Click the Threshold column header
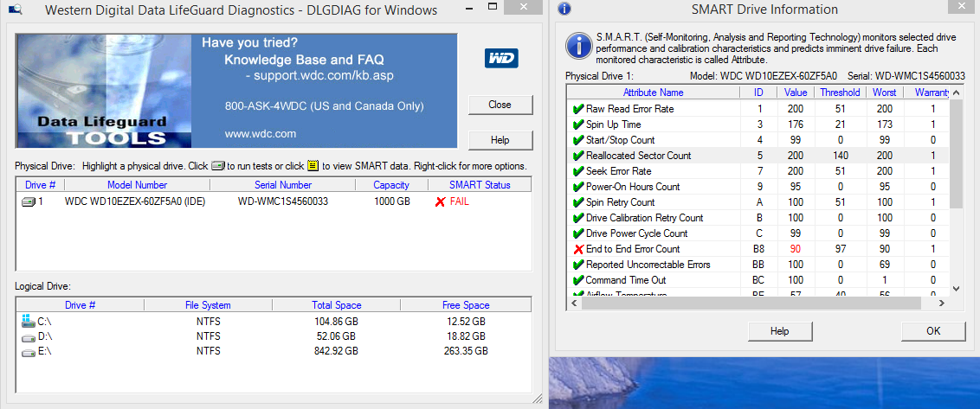Screen dimensions: 980x409 tap(840, 93)
